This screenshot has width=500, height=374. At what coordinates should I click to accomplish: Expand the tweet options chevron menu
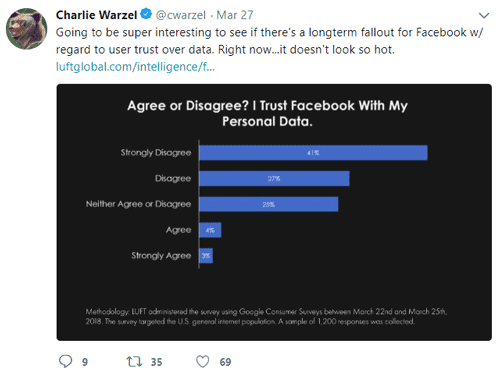[x=484, y=15]
